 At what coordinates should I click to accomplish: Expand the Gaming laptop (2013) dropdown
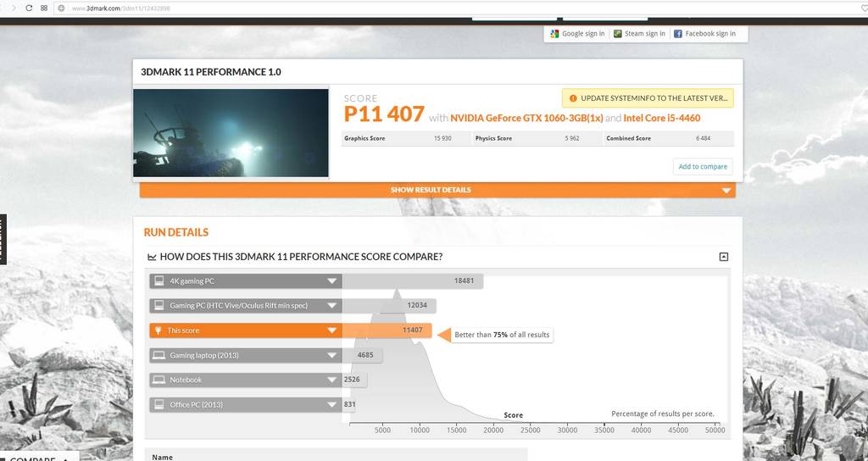coord(331,355)
